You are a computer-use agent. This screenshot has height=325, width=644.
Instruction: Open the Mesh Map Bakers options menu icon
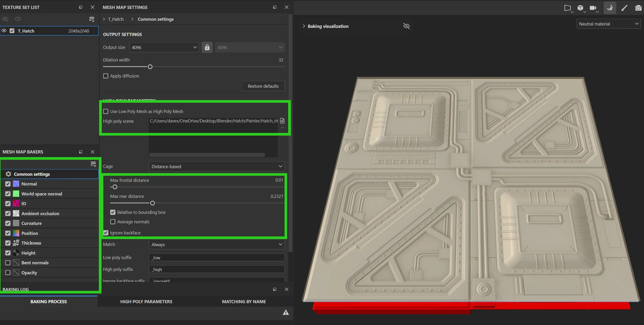pos(93,164)
